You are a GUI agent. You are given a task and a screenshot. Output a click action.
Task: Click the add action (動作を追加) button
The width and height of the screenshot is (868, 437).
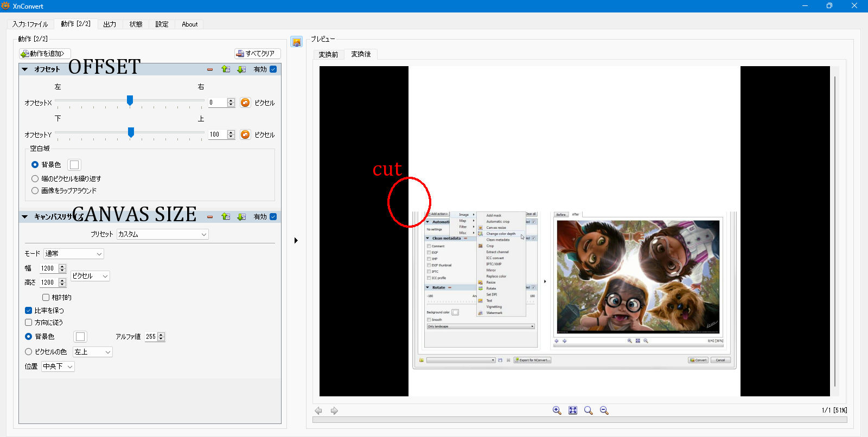pyautogui.click(x=45, y=54)
